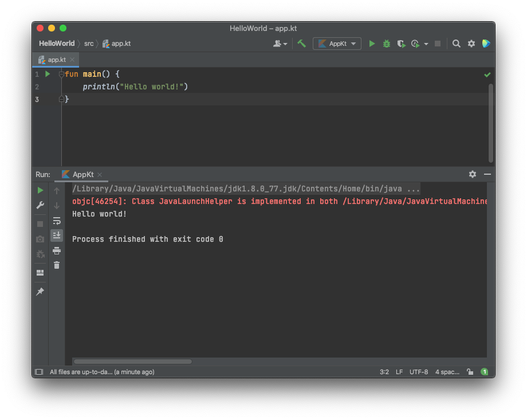Viewport: 527px width, 420px height.
Task: Run with Coverage shield icon
Action: [401, 44]
